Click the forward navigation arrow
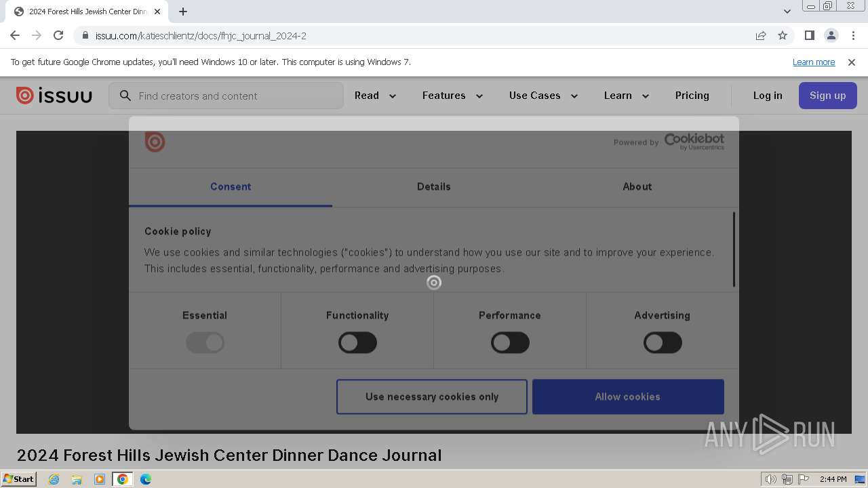Image resolution: width=868 pixels, height=488 pixels. [37, 35]
